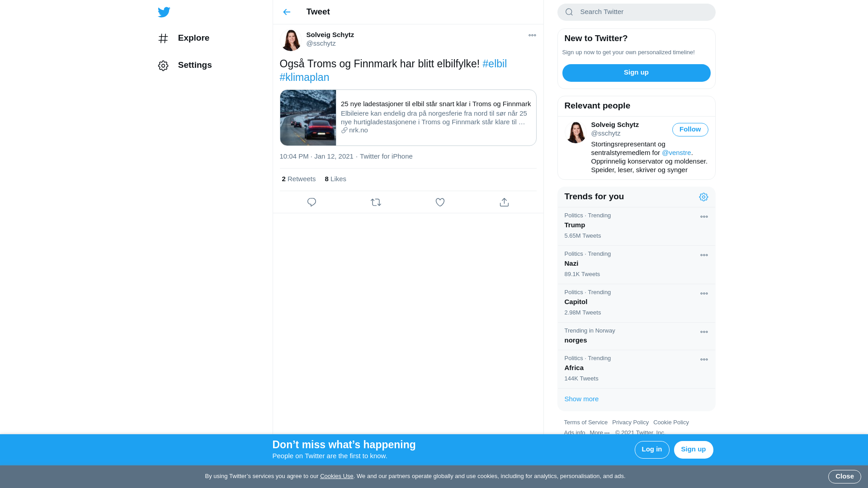Click the Twitter bird logo

pyautogui.click(x=164, y=12)
